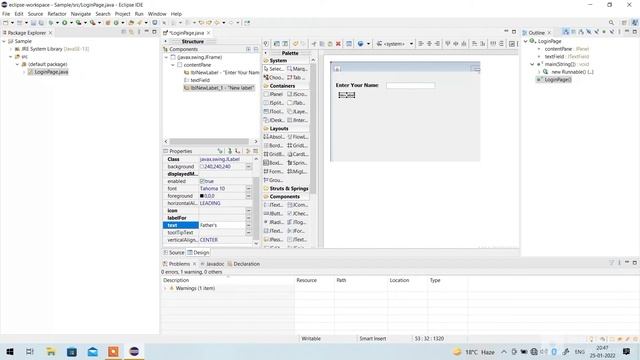Click the ellipsis button for font property
Image resolution: width=640 pixels, height=360 pixels.
point(248,189)
